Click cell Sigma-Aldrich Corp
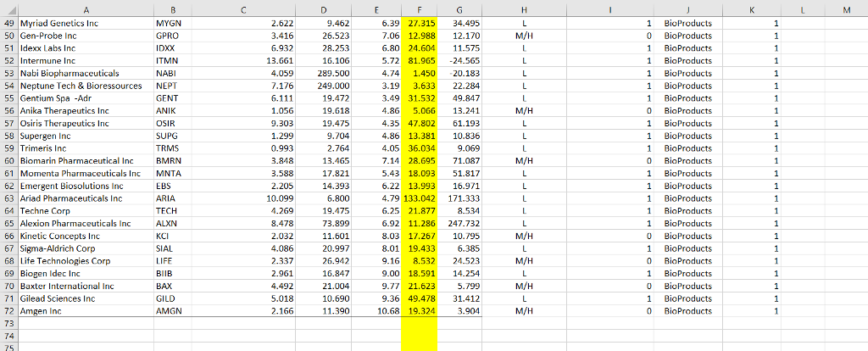The height and width of the screenshot is (351, 868). tap(86, 248)
